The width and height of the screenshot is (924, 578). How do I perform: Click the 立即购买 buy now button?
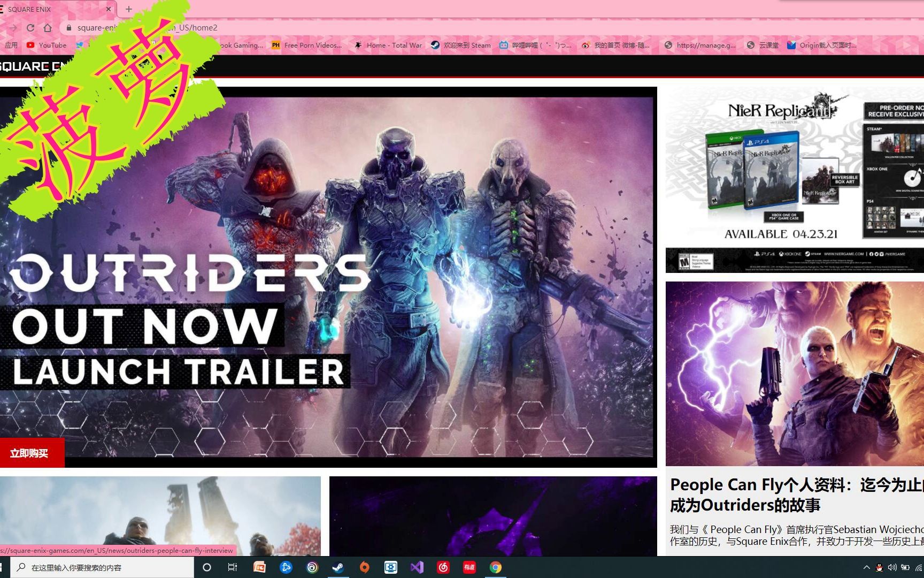pos(32,453)
